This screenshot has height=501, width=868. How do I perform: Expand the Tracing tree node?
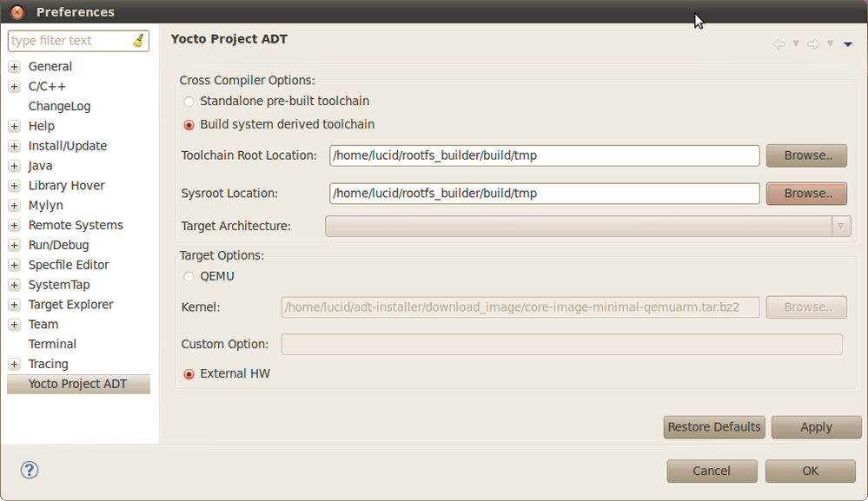[15, 365]
